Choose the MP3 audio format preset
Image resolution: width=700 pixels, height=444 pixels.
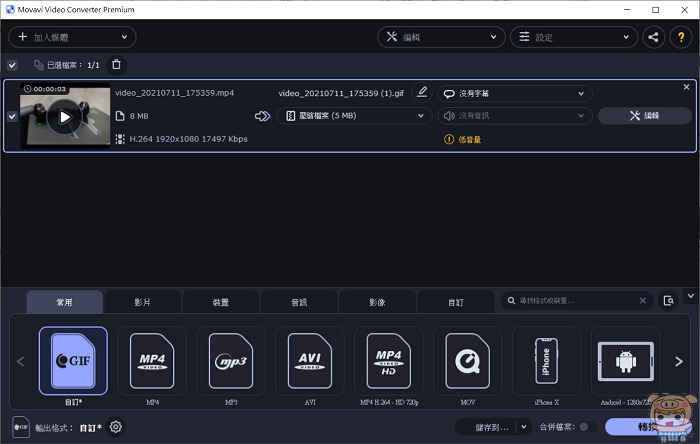coord(231,361)
